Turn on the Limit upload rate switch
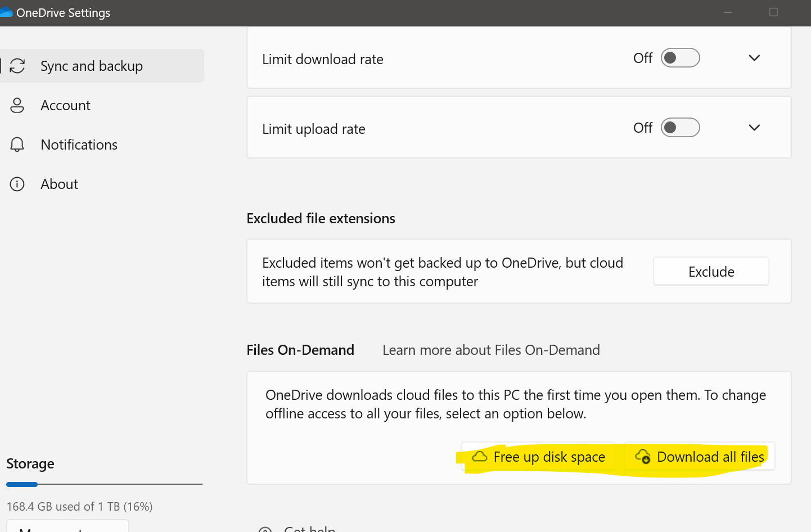811x532 pixels. tap(680, 128)
